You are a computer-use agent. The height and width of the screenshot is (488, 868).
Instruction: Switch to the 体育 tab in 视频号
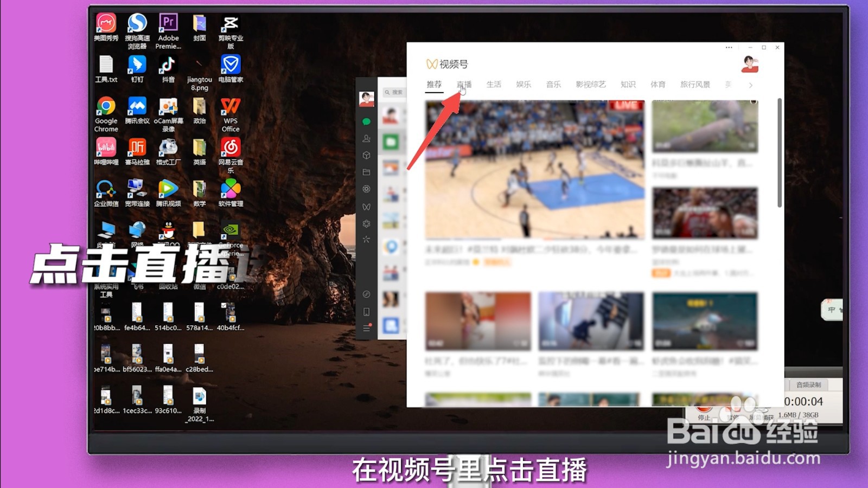tap(658, 84)
